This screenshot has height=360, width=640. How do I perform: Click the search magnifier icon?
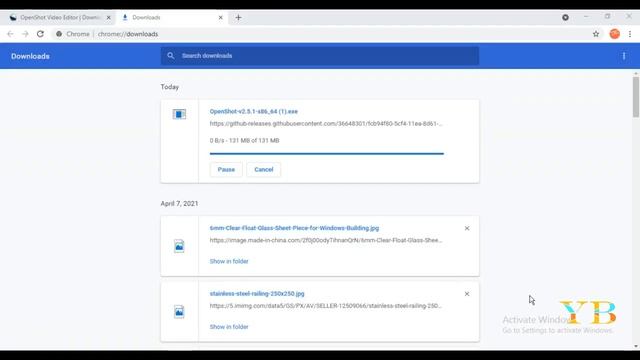tap(171, 56)
